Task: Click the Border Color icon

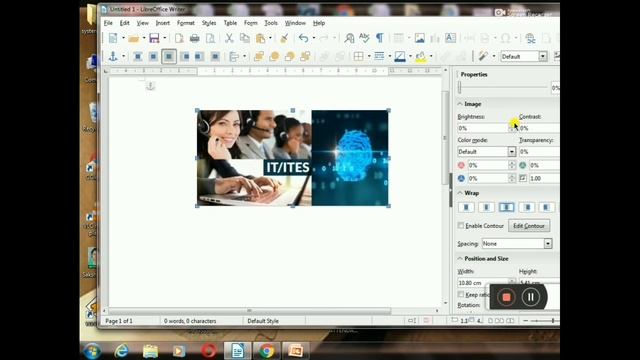Action: click(x=400, y=56)
